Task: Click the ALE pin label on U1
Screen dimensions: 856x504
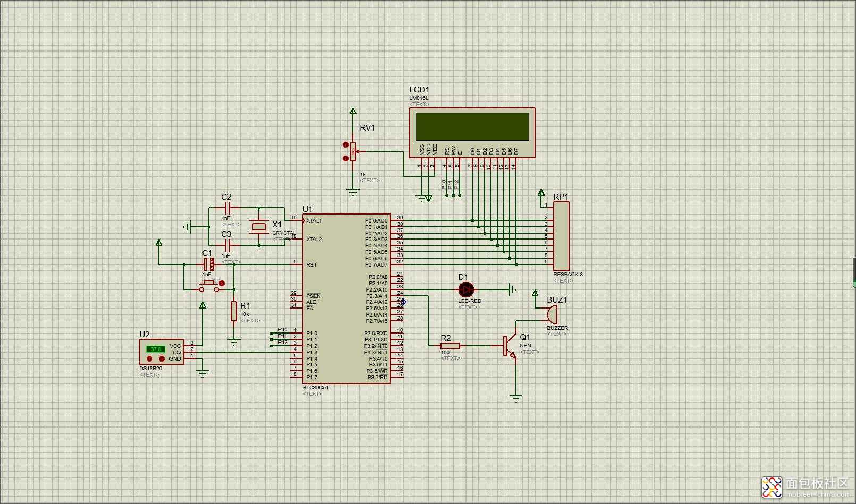Action: 311,302
